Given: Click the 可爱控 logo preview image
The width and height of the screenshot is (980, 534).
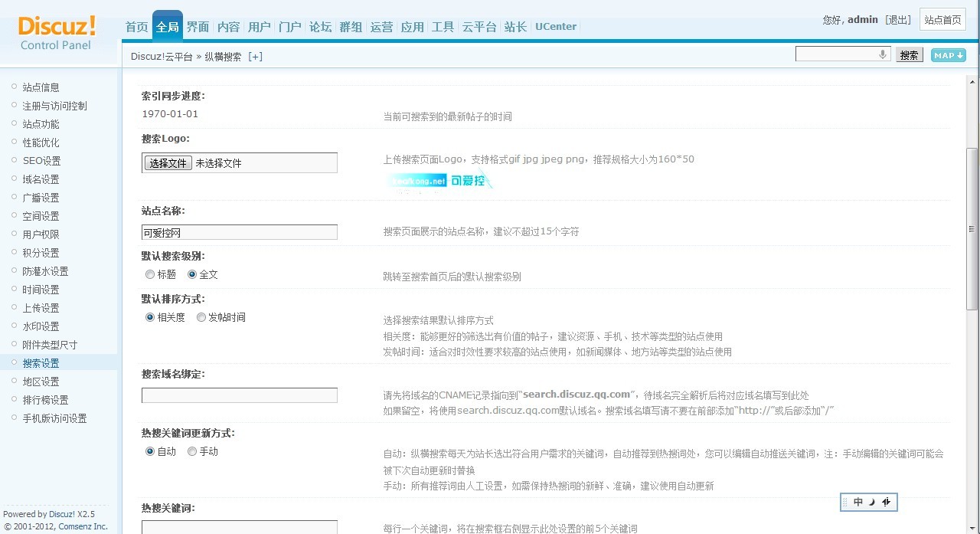Looking at the screenshot, I should (439, 181).
